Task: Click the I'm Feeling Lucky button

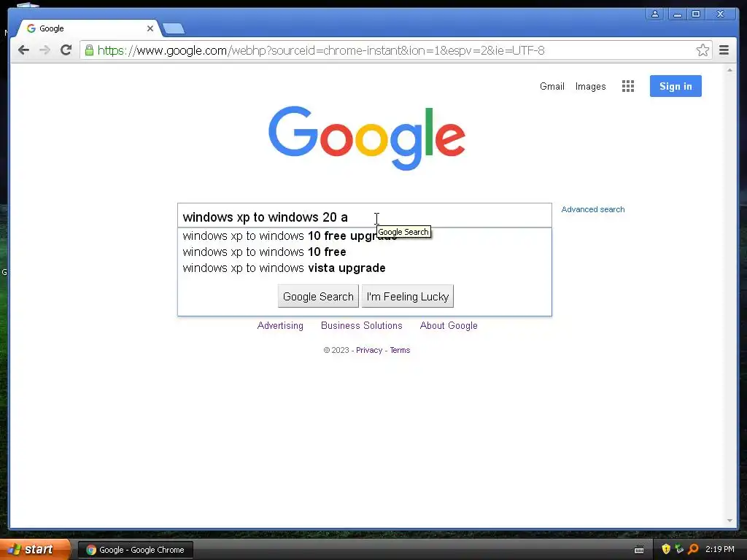Action: (x=407, y=297)
